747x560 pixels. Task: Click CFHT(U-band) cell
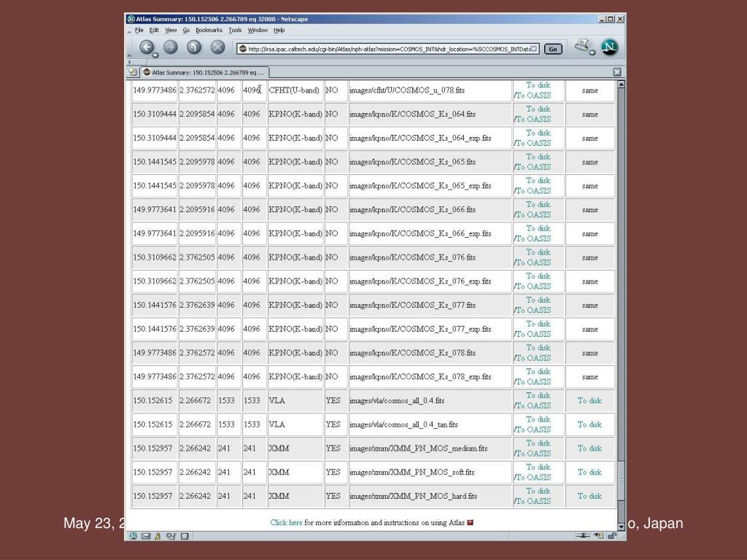pos(294,90)
